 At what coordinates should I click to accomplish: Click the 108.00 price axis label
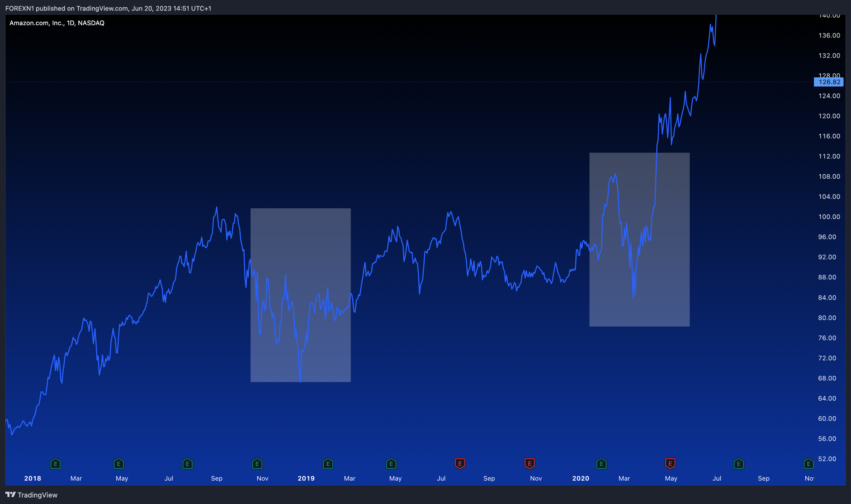[x=829, y=176]
